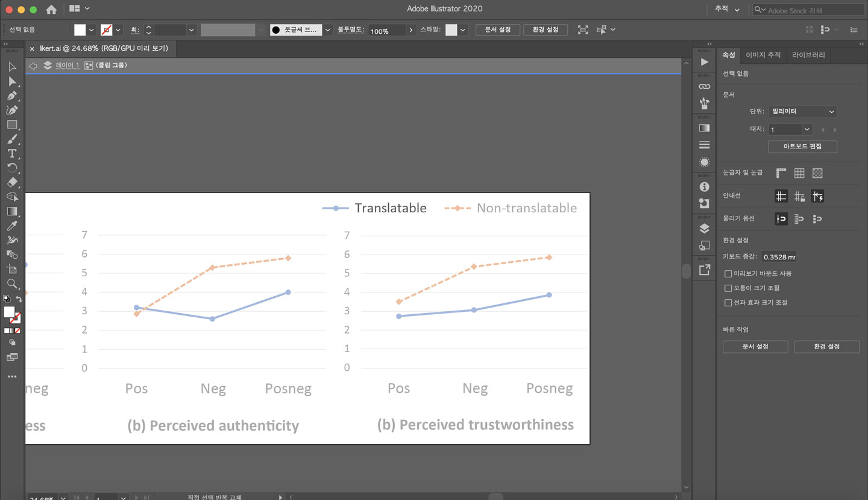Open the 라이브러리 panel tab

(808, 55)
